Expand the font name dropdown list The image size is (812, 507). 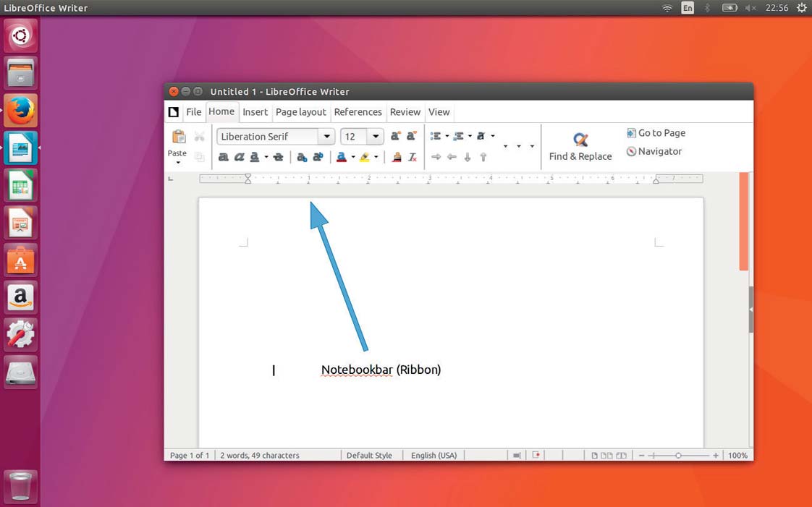pos(327,137)
